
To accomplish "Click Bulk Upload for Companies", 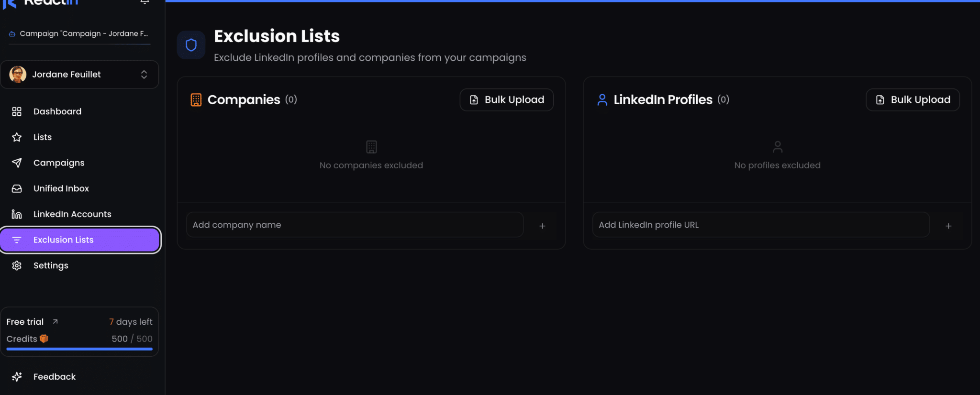I will (x=507, y=99).
